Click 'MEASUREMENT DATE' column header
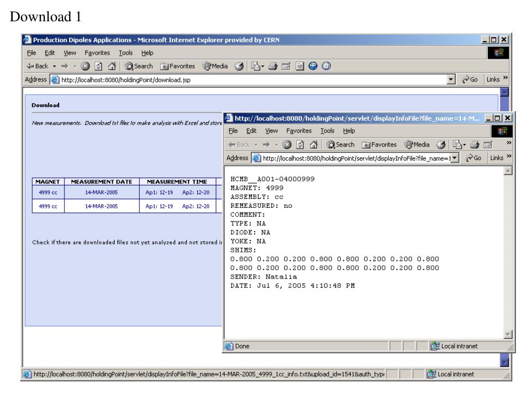Viewport: 532px width, 399px height. (101, 182)
